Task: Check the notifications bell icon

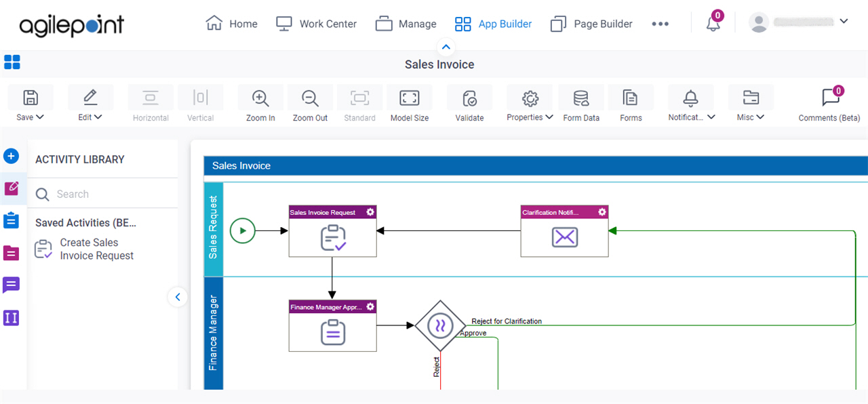Action: (713, 24)
